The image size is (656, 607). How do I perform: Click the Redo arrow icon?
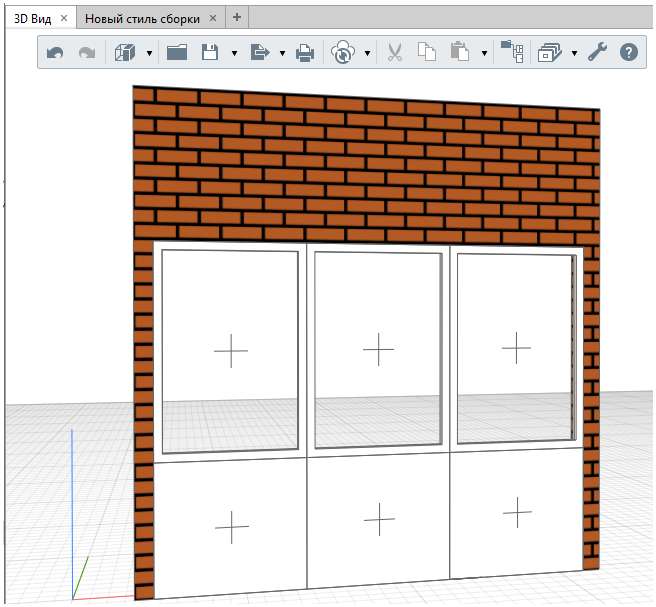click(87, 53)
